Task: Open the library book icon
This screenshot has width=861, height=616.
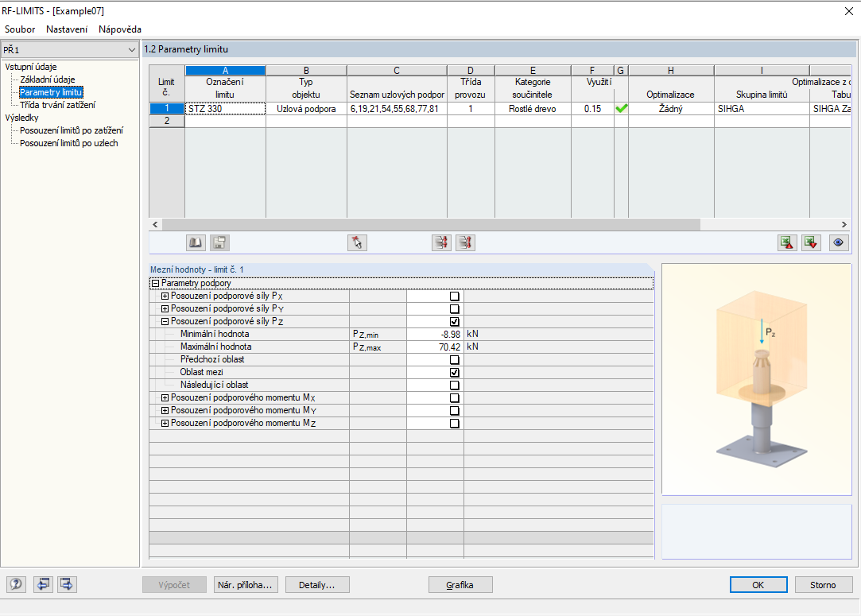Action: pos(196,242)
